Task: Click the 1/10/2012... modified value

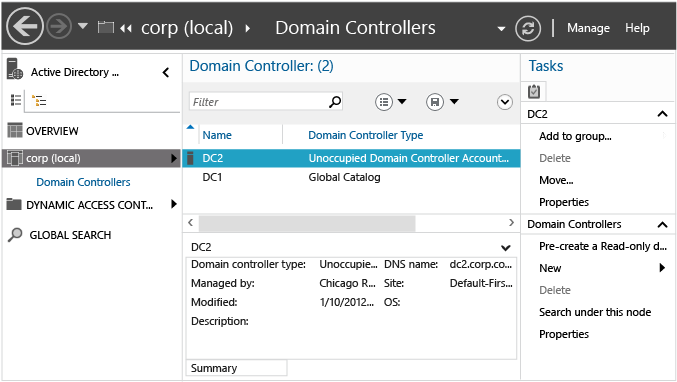Action: coord(347,302)
